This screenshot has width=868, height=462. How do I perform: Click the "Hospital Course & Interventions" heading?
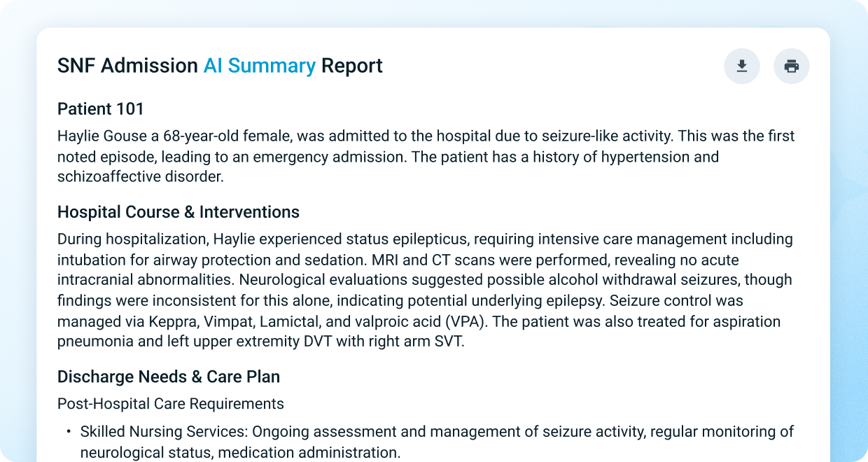tap(178, 212)
